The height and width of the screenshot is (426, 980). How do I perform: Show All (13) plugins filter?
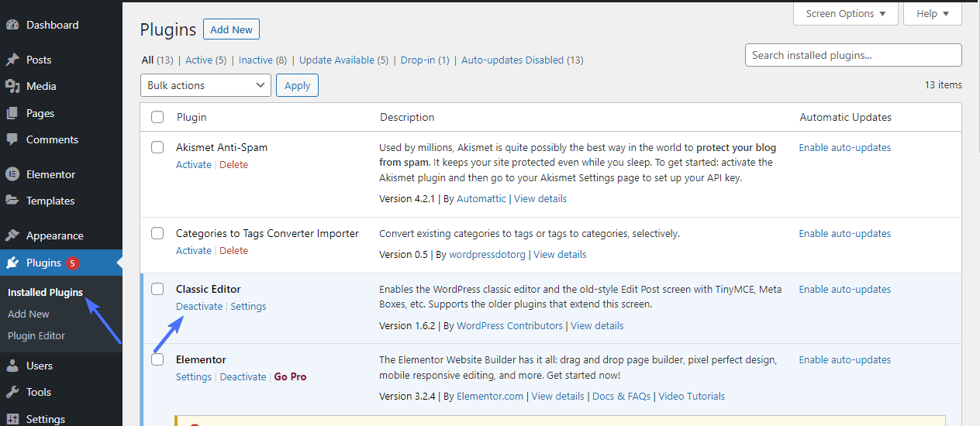coord(157,60)
